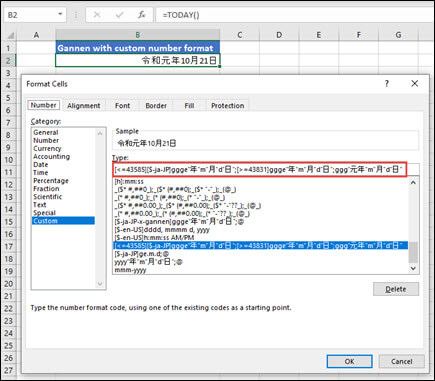Select Custom category
This screenshot has width=435, height=381.
coord(63,221)
